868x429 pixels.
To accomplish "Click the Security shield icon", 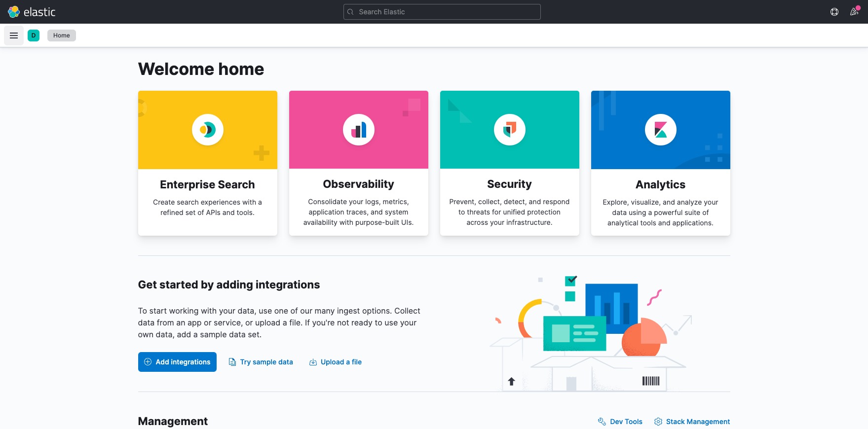I will click(510, 130).
